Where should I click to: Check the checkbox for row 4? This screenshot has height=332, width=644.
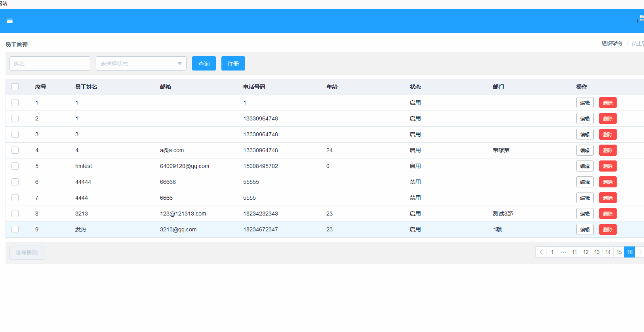click(x=15, y=150)
